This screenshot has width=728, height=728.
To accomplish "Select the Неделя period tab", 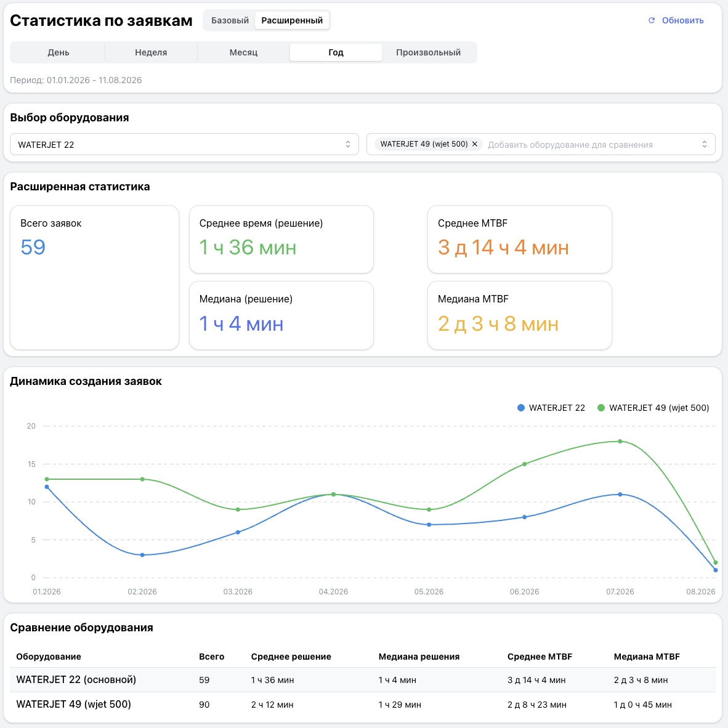I will click(x=151, y=52).
